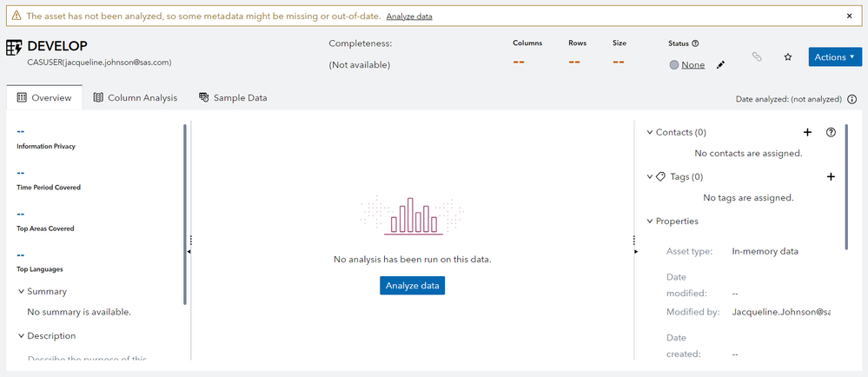The width and height of the screenshot is (868, 377).
Task: Open the Actions dropdown menu
Action: pyautogui.click(x=835, y=56)
